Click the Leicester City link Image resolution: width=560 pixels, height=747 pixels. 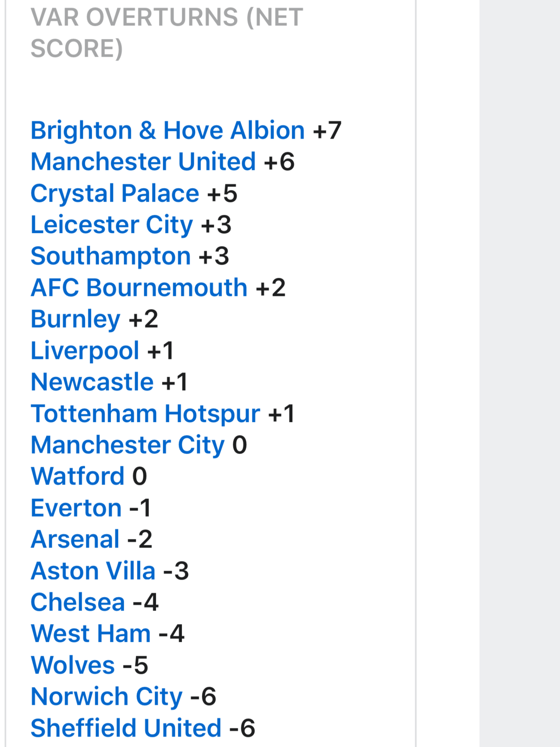click(x=112, y=225)
